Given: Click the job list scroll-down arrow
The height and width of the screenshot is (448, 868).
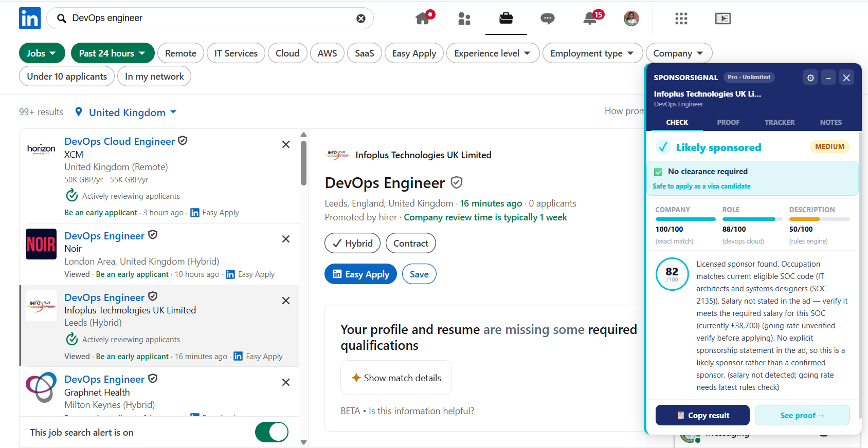Looking at the screenshot, I should tap(303, 442).
